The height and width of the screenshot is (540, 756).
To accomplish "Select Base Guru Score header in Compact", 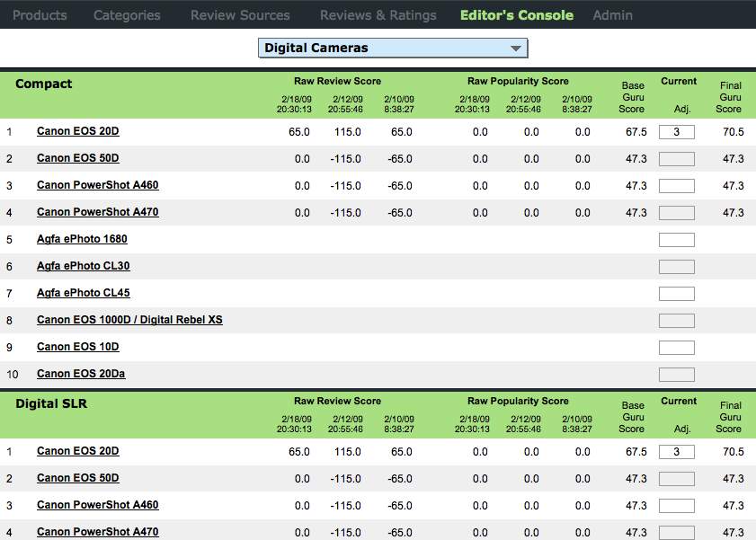I will (632, 97).
